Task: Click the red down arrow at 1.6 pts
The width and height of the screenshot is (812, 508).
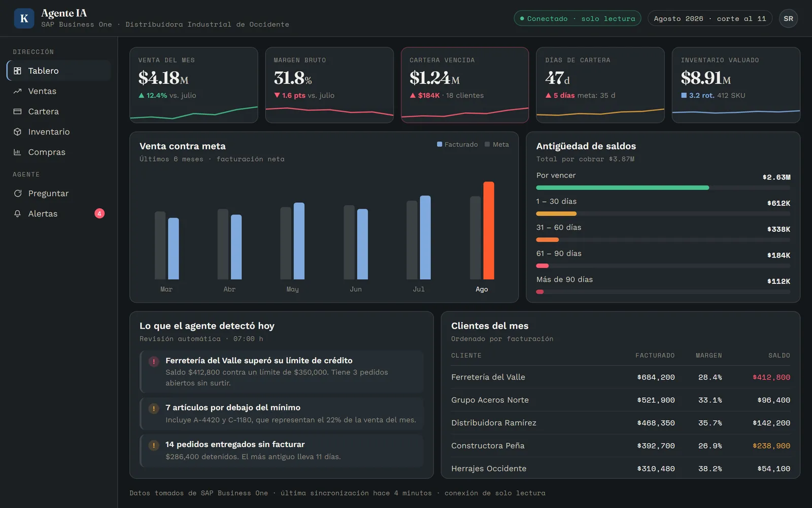Action: [277, 95]
